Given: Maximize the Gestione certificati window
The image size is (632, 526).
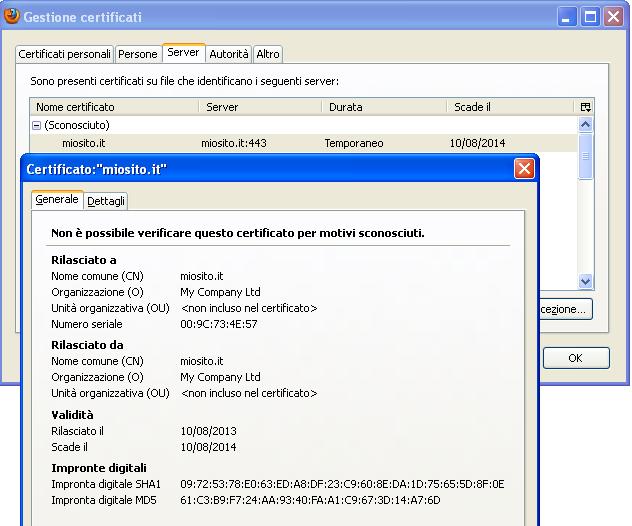Looking at the screenshot, I should click(590, 17).
